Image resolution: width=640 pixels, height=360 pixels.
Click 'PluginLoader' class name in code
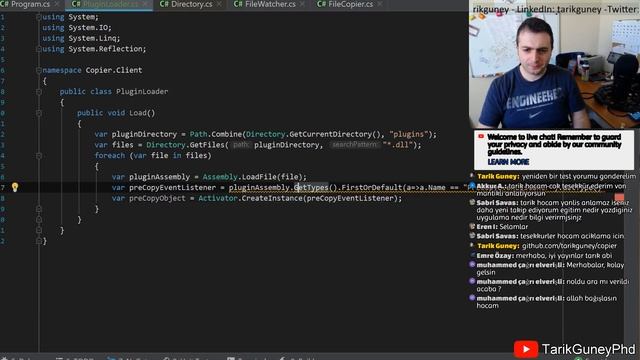coord(142,91)
